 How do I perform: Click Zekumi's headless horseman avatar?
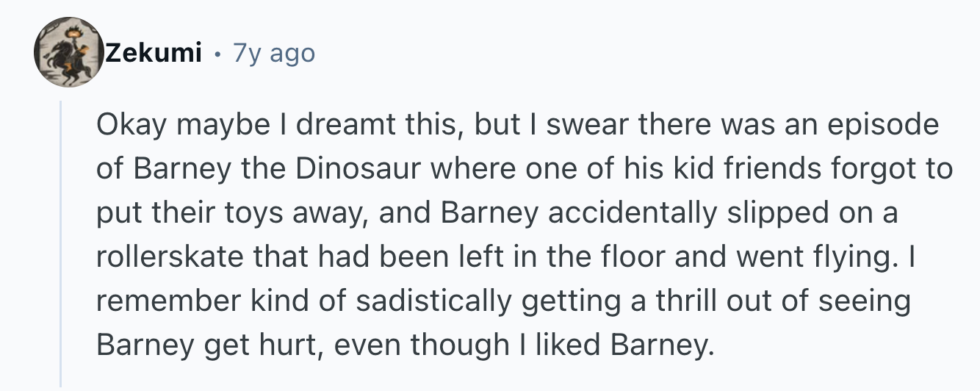68,53
